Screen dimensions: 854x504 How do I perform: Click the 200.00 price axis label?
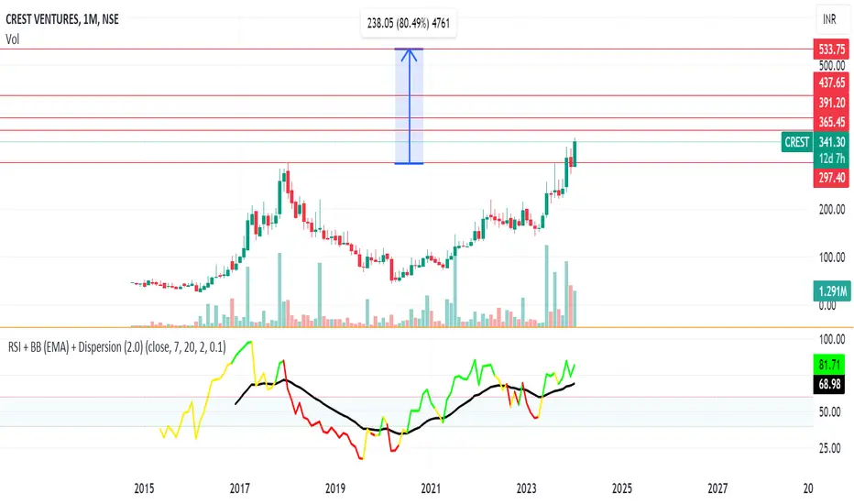point(832,209)
